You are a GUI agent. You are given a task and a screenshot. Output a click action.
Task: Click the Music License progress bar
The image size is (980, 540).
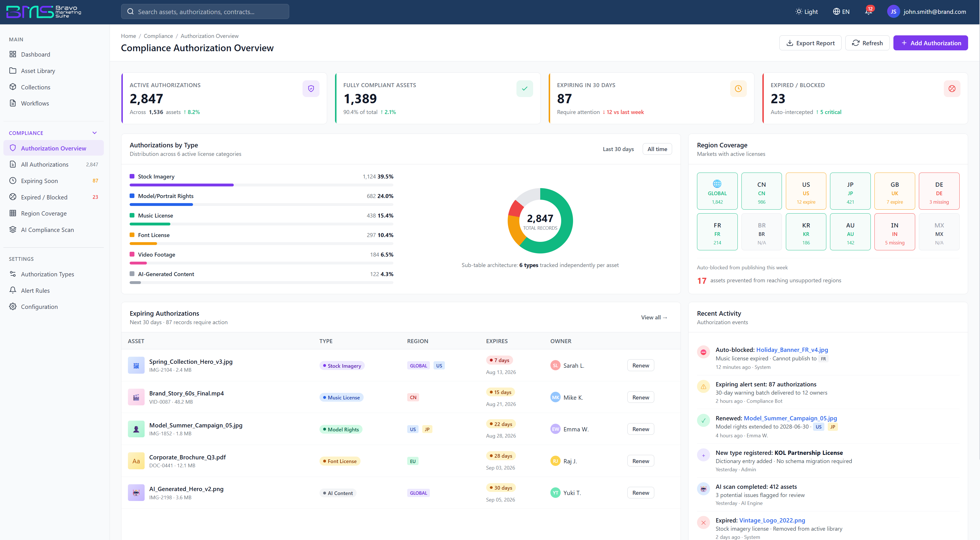point(261,224)
